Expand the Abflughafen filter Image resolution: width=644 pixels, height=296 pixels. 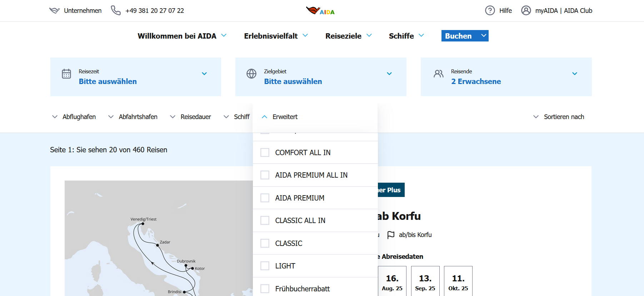point(74,117)
